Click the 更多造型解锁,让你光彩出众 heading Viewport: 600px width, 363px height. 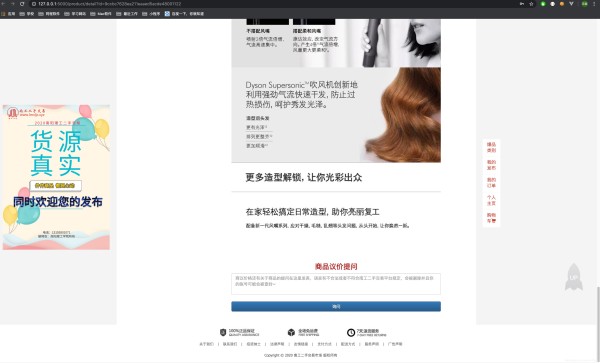point(303,177)
